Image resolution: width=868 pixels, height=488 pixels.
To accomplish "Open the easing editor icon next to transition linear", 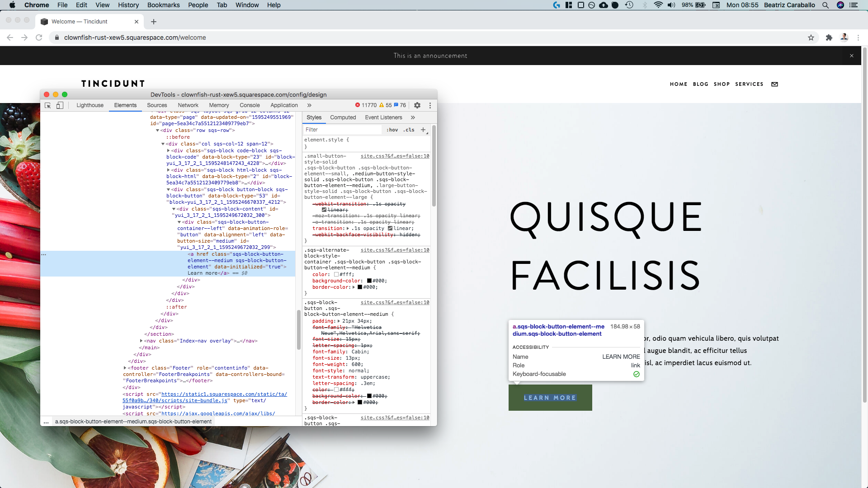I will click(x=390, y=229).
